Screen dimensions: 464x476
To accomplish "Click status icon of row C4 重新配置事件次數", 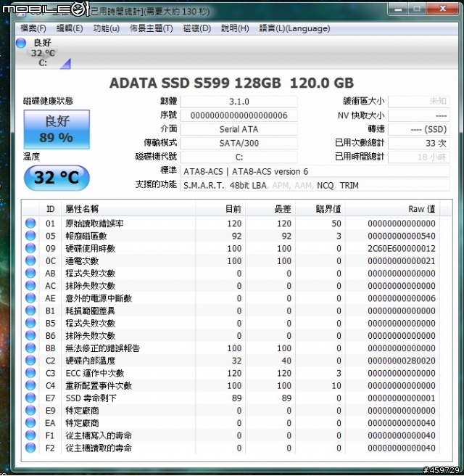I will tap(30, 385).
